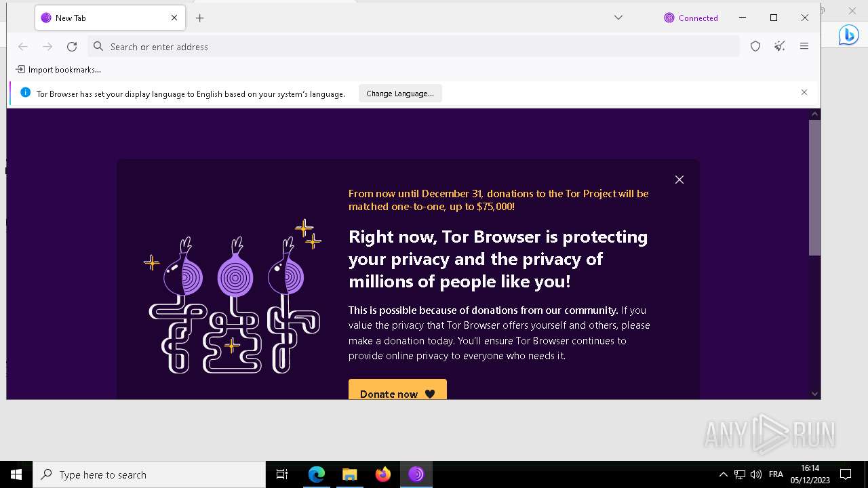
Task: Click the info icon in notification bar
Action: [25, 93]
